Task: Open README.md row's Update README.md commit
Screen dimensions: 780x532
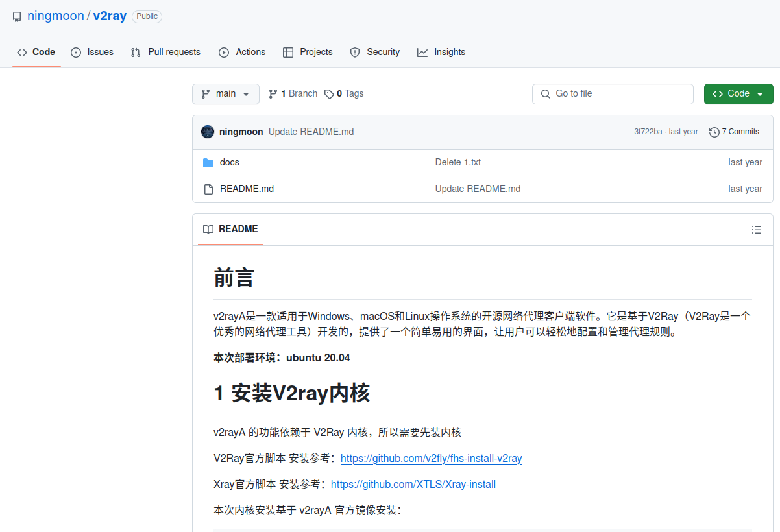Action: coord(478,189)
